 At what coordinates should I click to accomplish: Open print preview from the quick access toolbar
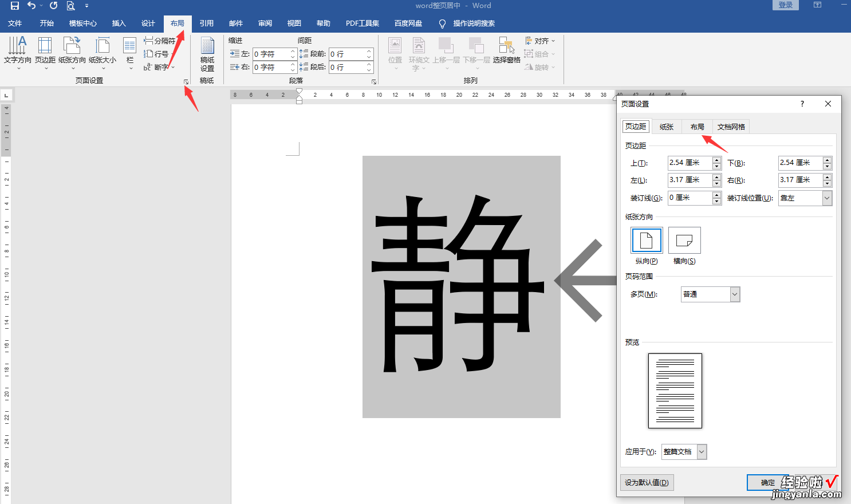(70, 6)
